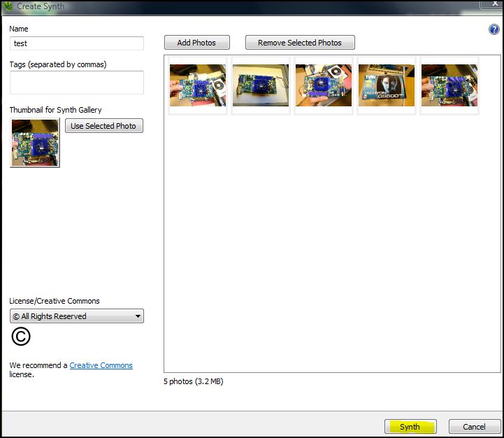The height and width of the screenshot is (438, 504).
Task: Click the Create Synth title bar icon
Action: 8,6
